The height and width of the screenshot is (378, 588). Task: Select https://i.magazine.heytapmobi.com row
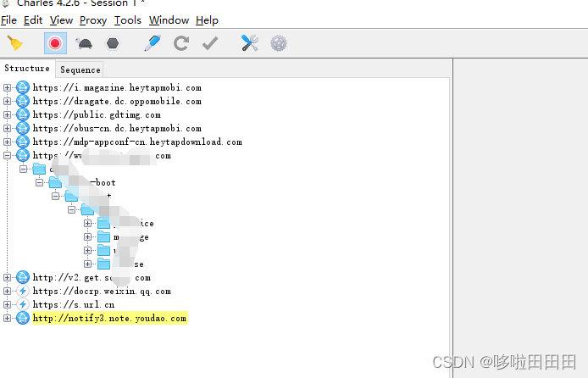coord(117,88)
